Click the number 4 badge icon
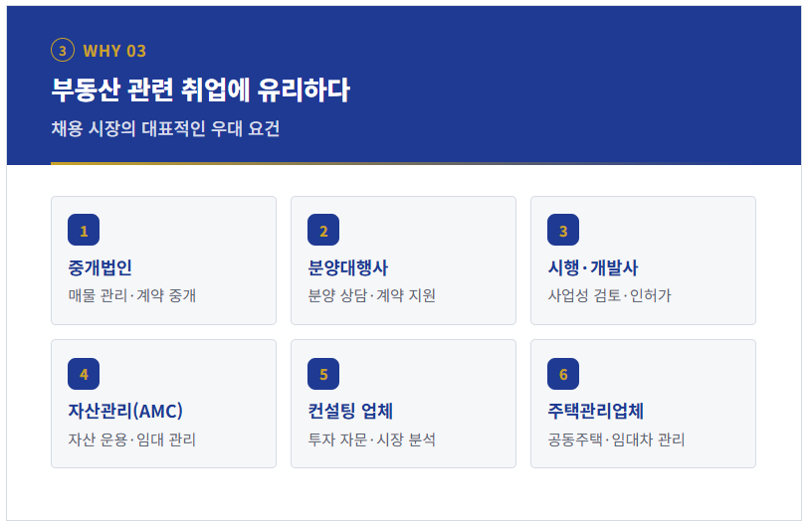812x524 pixels. point(84,374)
